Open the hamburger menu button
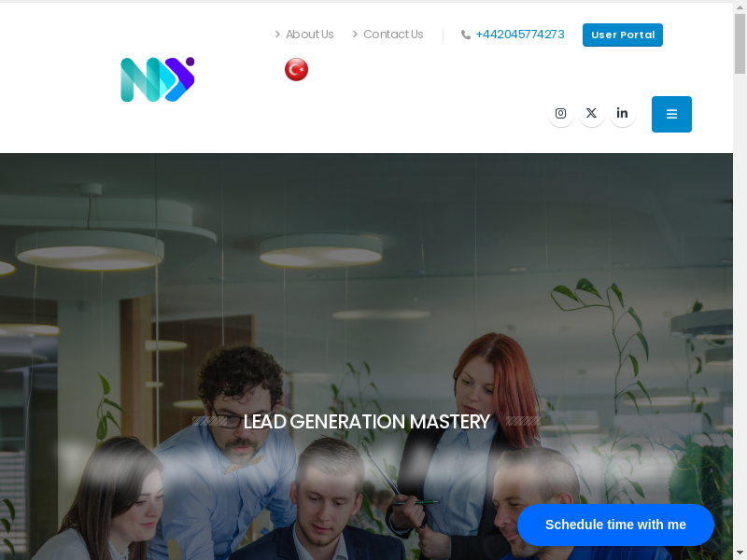The width and height of the screenshot is (747, 560). pos(671,114)
